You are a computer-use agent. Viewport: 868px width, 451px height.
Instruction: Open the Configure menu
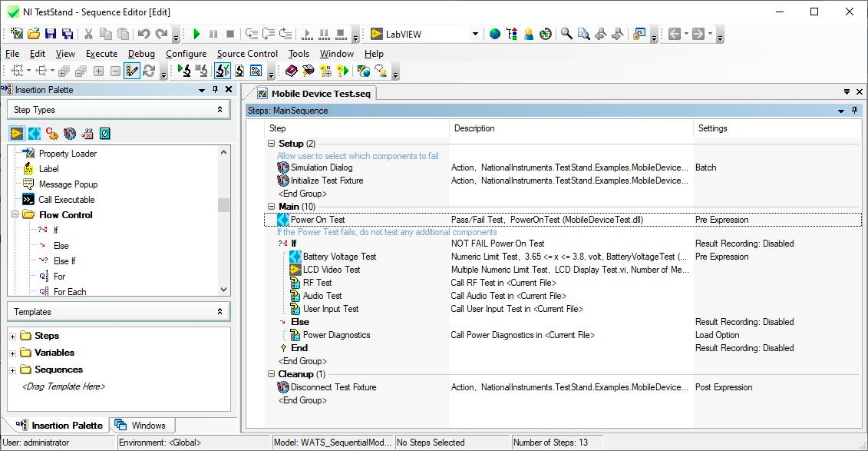click(x=186, y=53)
